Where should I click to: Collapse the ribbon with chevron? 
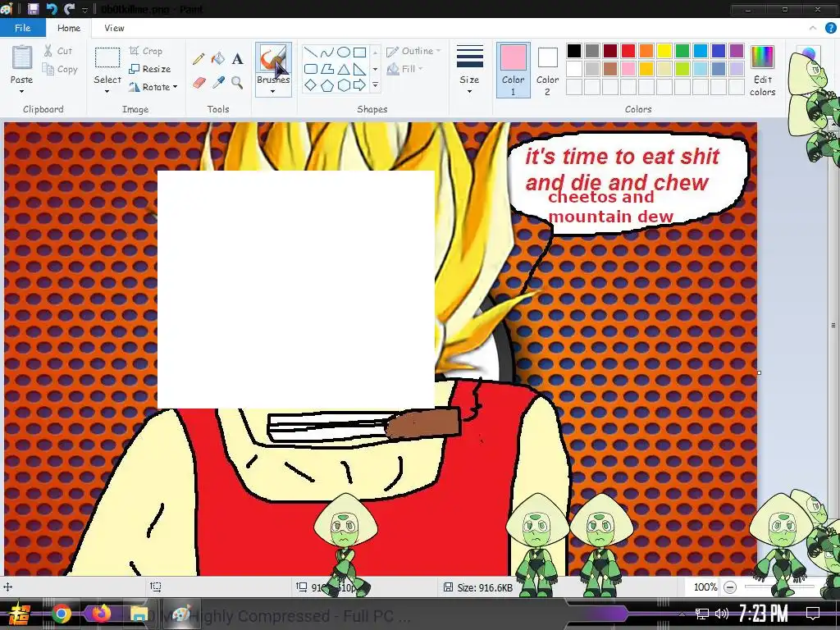pos(813,28)
